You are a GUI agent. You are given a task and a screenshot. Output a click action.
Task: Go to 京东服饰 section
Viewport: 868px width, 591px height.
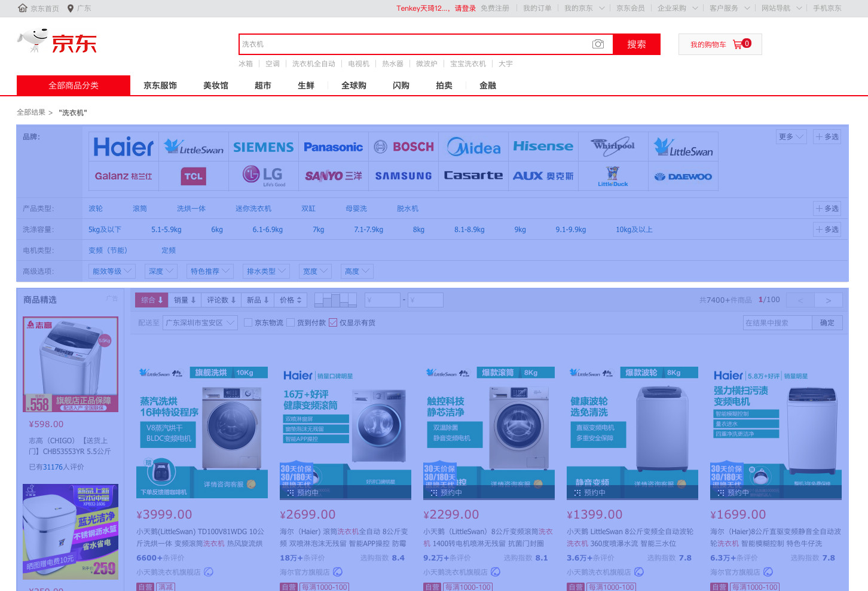click(160, 86)
